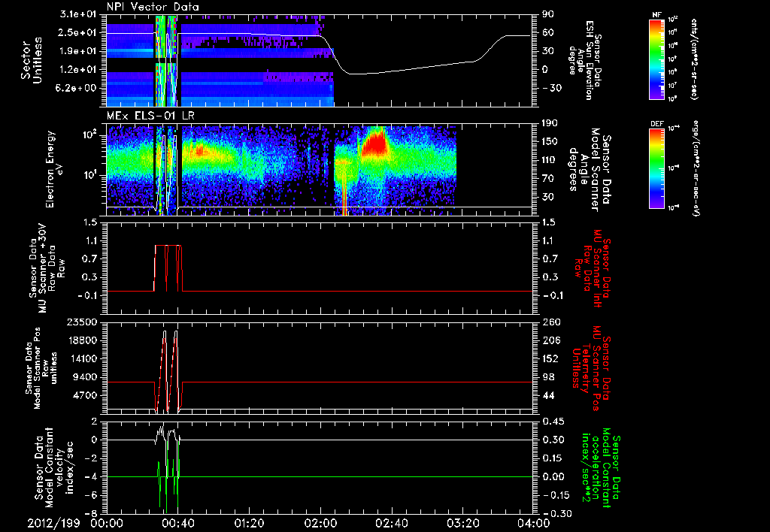The image size is (770, 532).
Task: Click the "NF" label above the color bar
Action: [656, 15]
